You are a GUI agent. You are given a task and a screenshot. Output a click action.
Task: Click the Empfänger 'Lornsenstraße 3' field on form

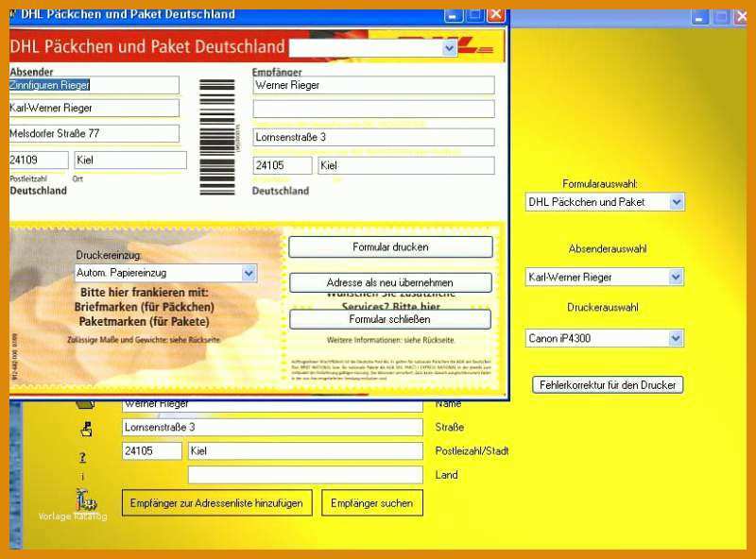[373, 137]
